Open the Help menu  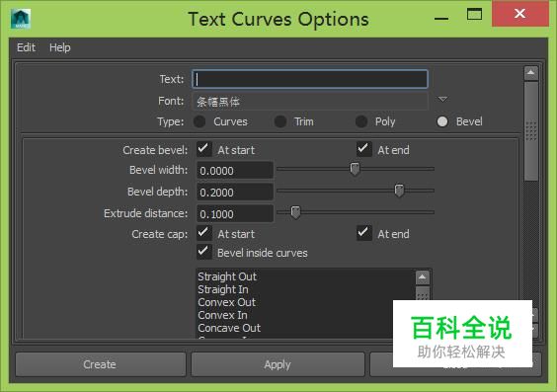click(59, 47)
